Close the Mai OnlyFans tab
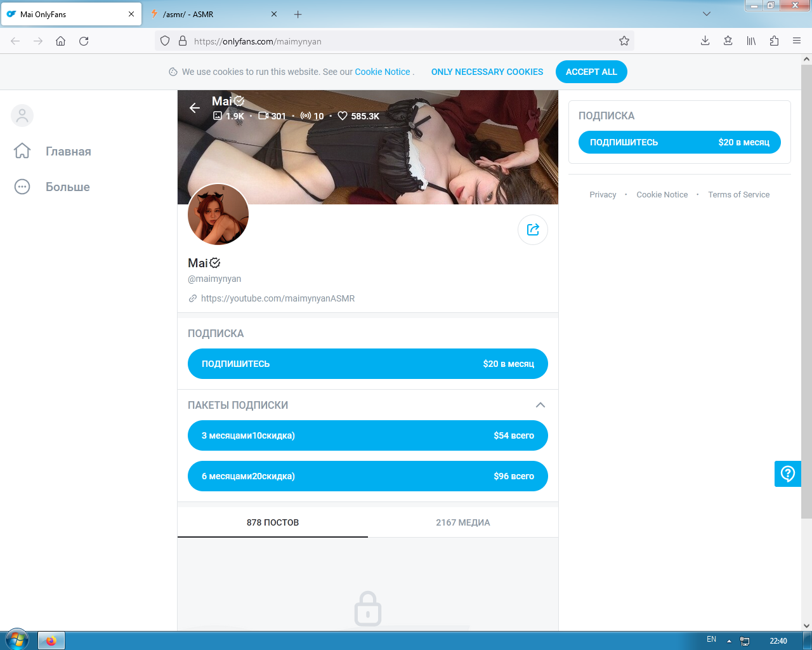Viewport: 812px width, 650px height. [131, 14]
